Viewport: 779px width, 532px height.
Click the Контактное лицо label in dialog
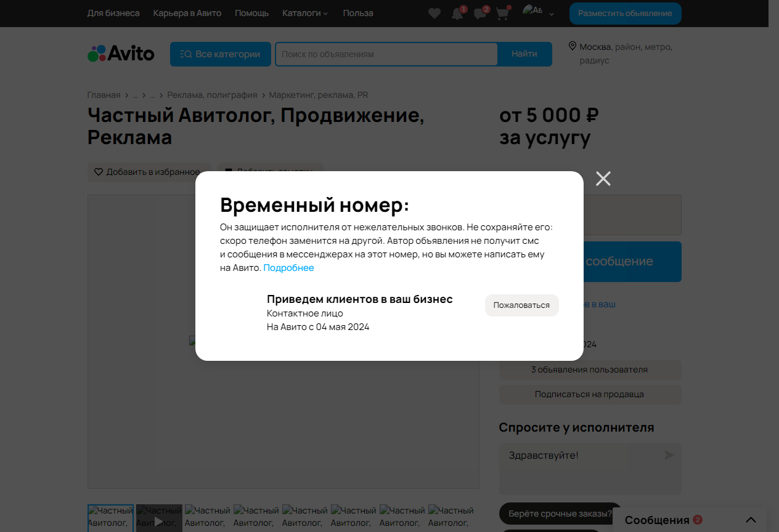pos(305,313)
